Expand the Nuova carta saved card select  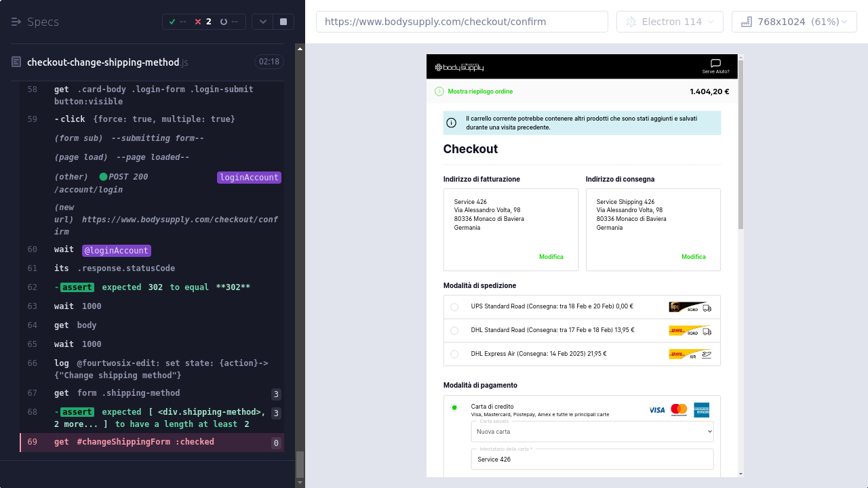click(592, 432)
